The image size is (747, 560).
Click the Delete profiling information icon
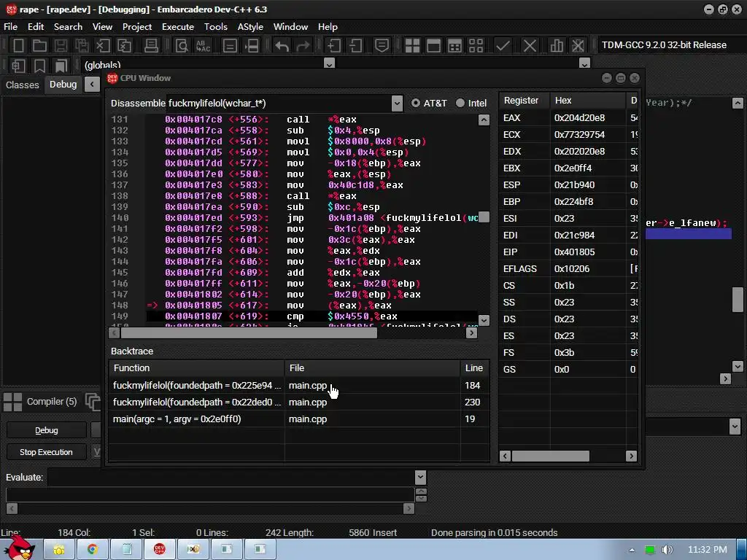click(578, 45)
